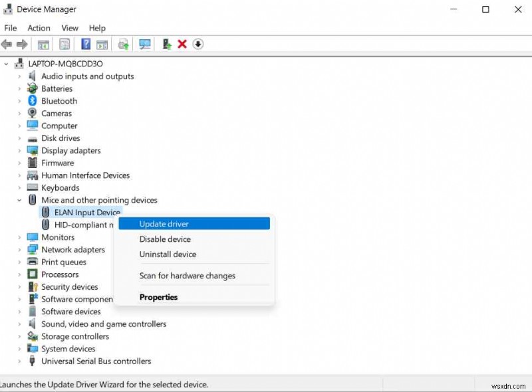Click the Disable device down-arrow toolbar icon

pos(198,44)
